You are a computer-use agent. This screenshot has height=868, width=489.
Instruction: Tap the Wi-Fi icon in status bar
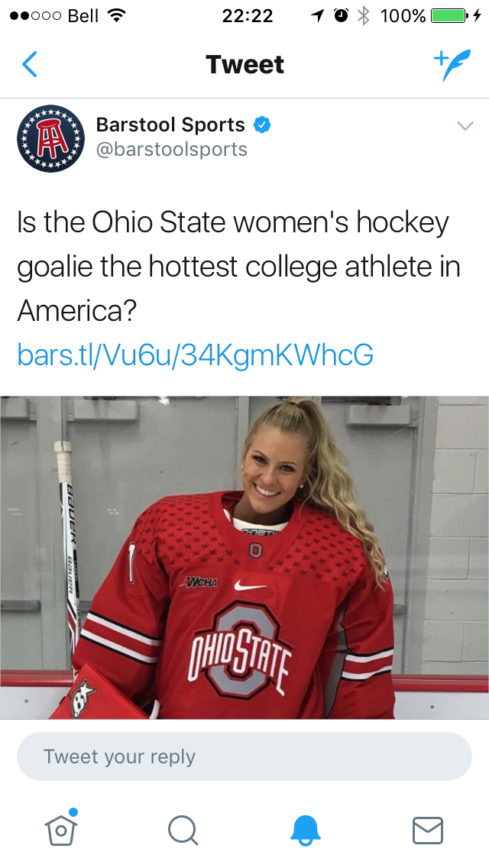click(117, 15)
